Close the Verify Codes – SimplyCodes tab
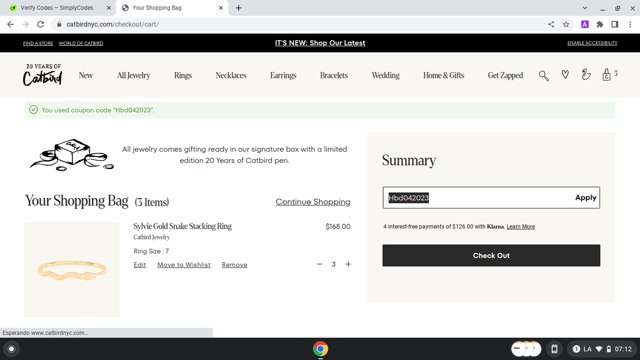The width and height of the screenshot is (640, 360). (x=109, y=8)
